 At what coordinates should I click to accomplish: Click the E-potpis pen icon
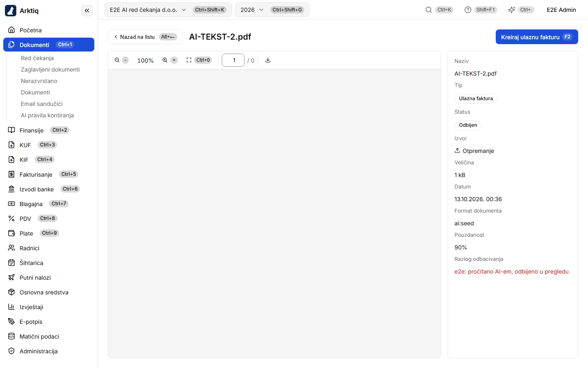pos(11,321)
